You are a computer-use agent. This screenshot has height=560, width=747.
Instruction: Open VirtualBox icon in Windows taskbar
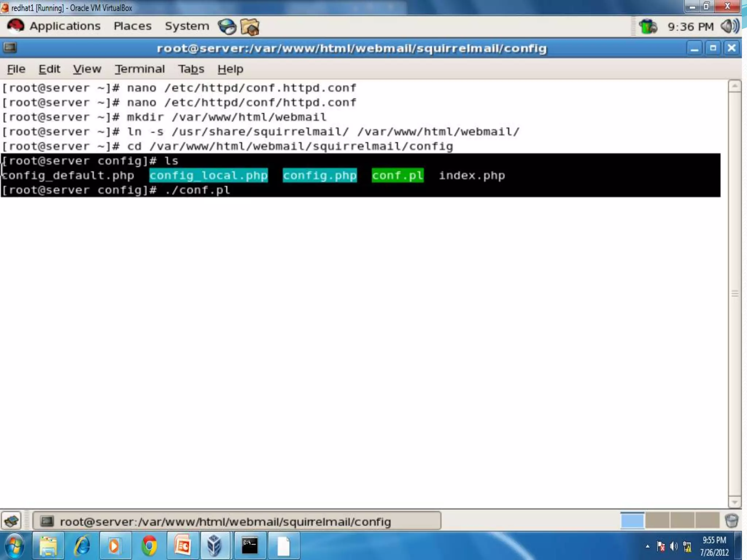coord(214,546)
